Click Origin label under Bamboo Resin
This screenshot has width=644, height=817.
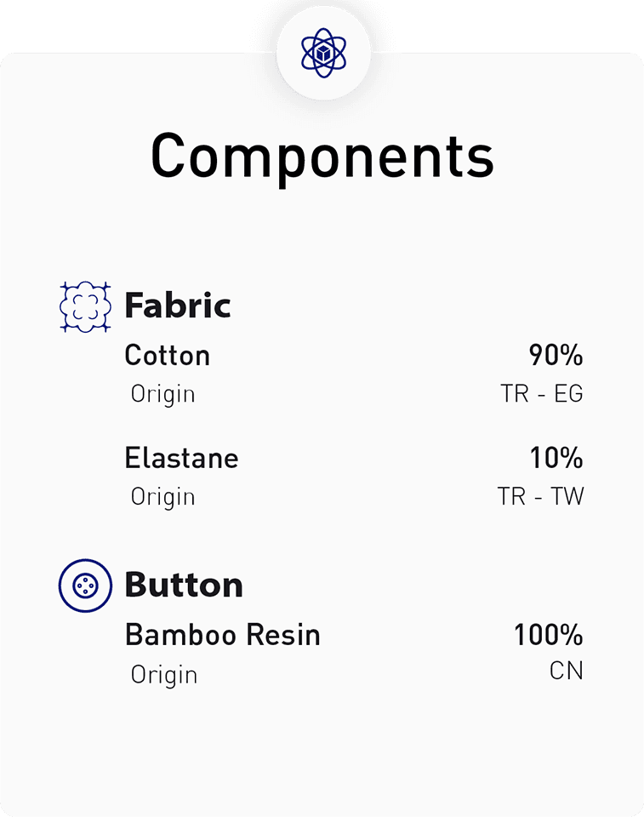(164, 675)
